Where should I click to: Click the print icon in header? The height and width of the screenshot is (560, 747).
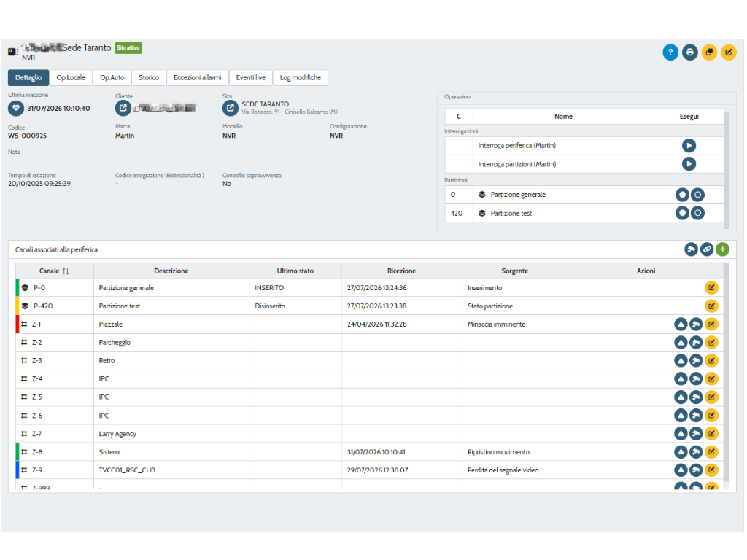pos(689,52)
